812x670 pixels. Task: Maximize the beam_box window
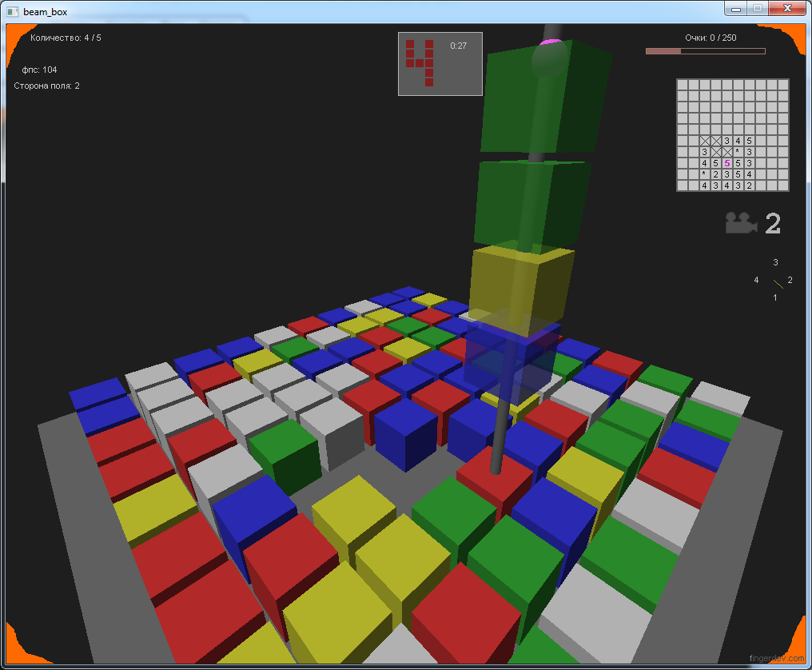click(756, 8)
